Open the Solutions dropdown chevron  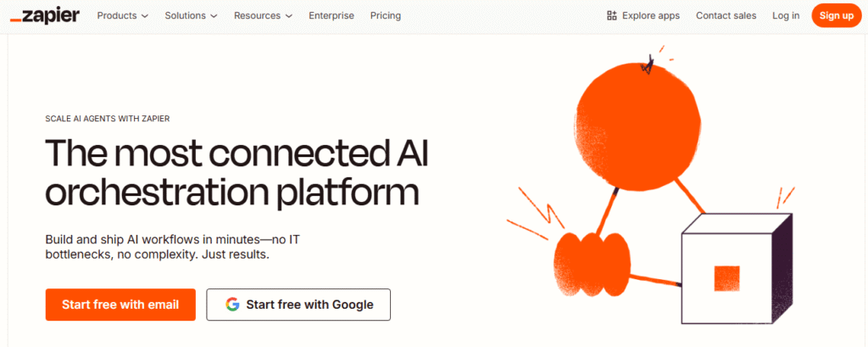pyautogui.click(x=214, y=16)
